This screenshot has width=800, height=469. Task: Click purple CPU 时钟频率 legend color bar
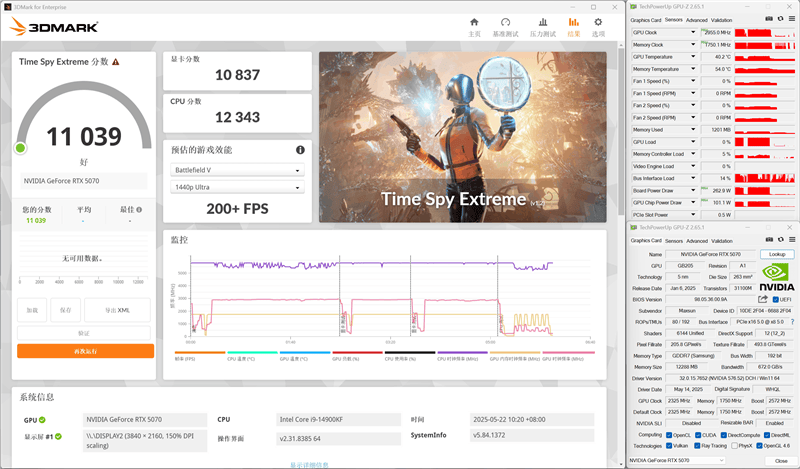point(462,352)
